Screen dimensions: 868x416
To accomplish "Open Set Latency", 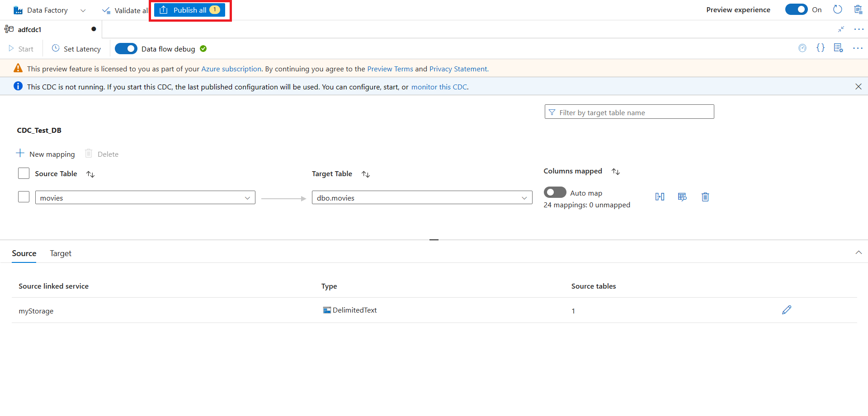I will (76, 49).
